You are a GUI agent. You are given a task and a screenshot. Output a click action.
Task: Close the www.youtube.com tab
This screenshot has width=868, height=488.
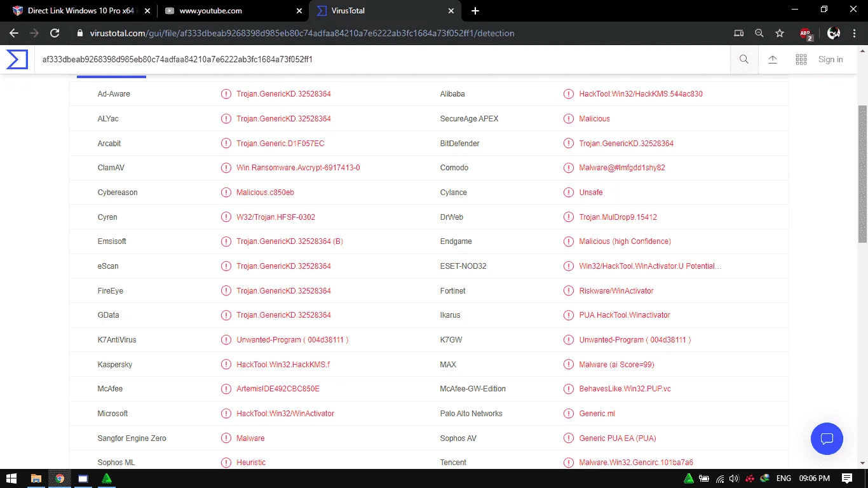point(299,11)
